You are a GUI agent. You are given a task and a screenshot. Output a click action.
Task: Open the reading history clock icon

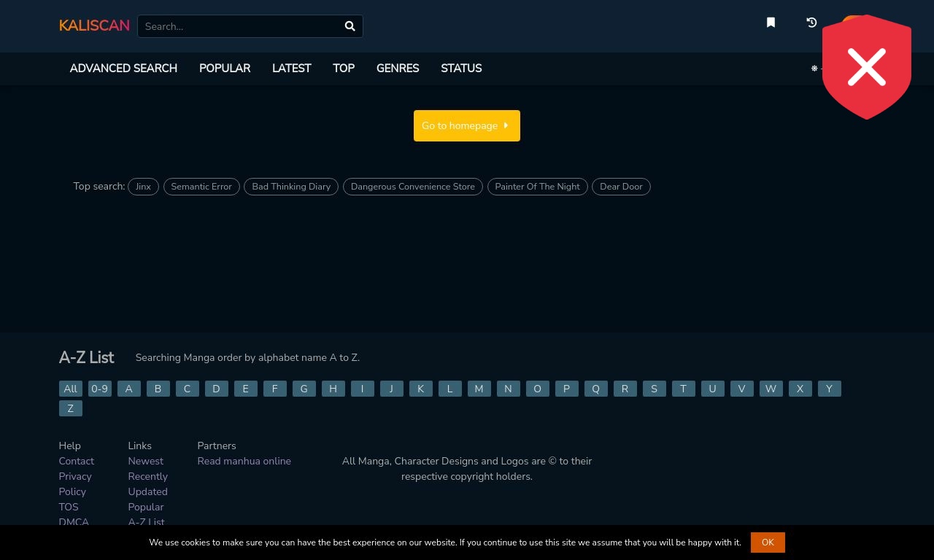click(811, 23)
